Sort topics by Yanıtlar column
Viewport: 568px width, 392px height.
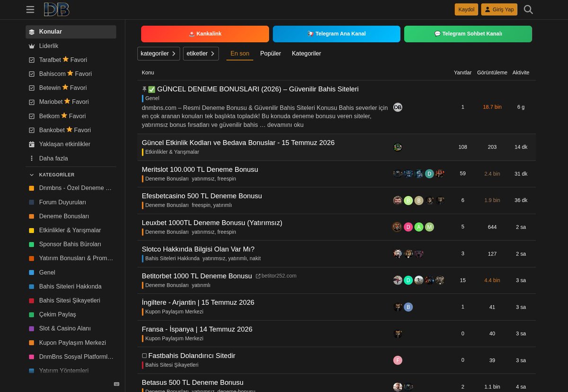pyautogui.click(x=462, y=72)
